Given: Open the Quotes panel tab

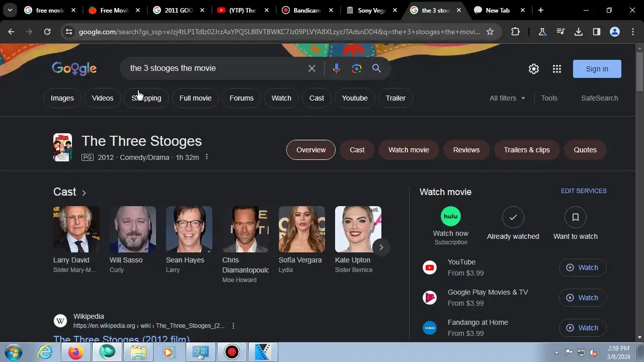Looking at the screenshot, I should [x=585, y=150].
